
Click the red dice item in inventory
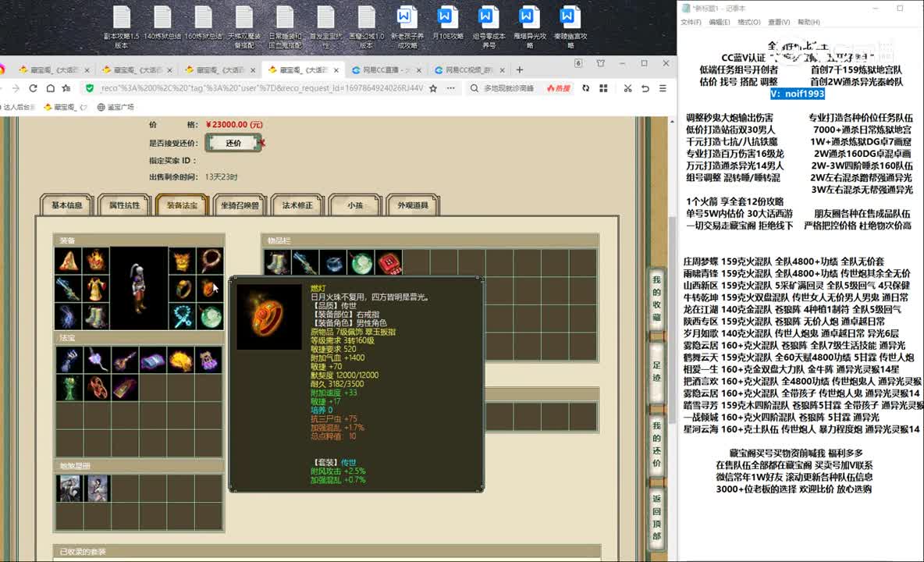click(x=389, y=263)
